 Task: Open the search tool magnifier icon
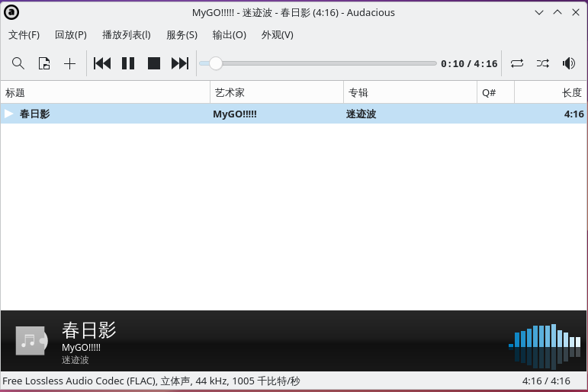coord(18,63)
